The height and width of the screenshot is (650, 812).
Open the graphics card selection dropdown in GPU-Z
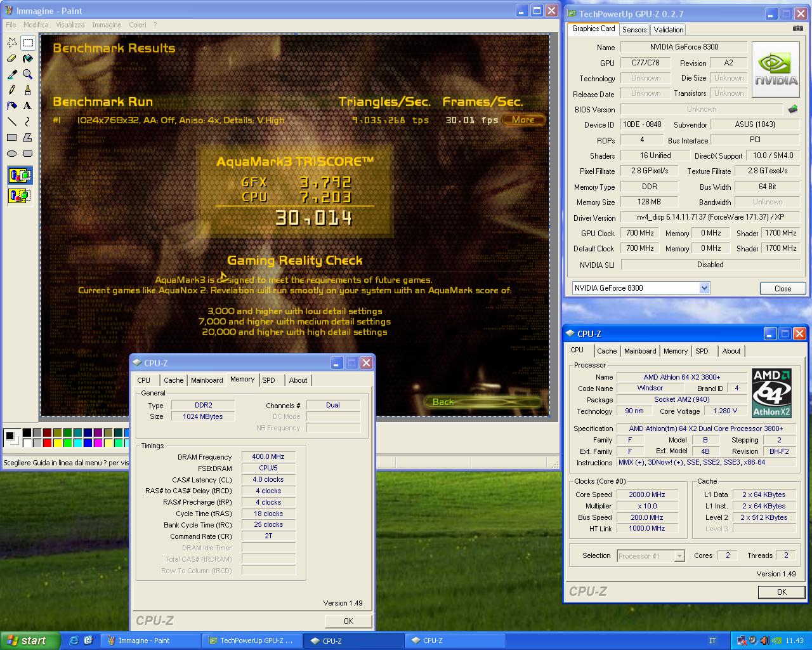(x=704, y=288)
